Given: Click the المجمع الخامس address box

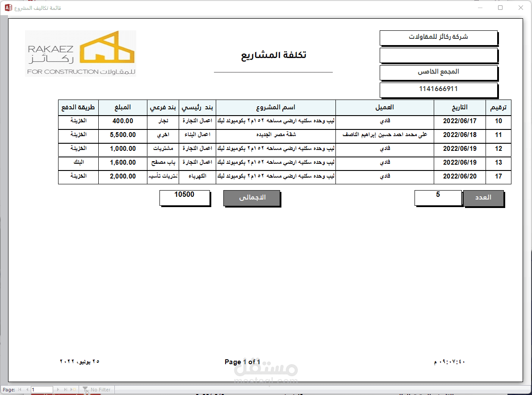Looking at the screenshot, I should pos(438,72).
